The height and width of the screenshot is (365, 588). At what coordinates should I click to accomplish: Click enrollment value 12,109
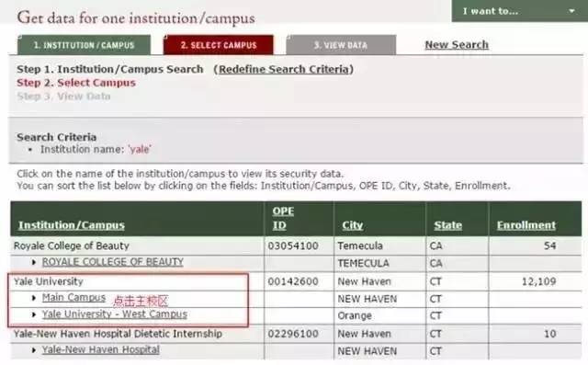[539, 281]
